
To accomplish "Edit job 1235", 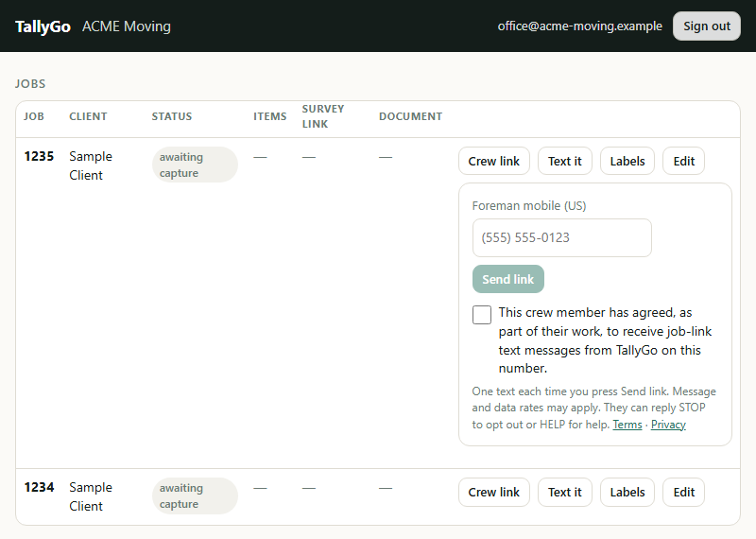I will 683,161.
